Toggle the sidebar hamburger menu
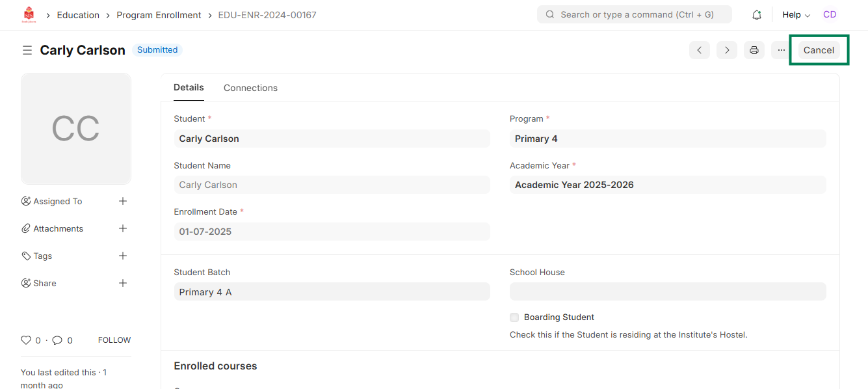Viewport: 868px width, 389px height. [x=27, y=50]
